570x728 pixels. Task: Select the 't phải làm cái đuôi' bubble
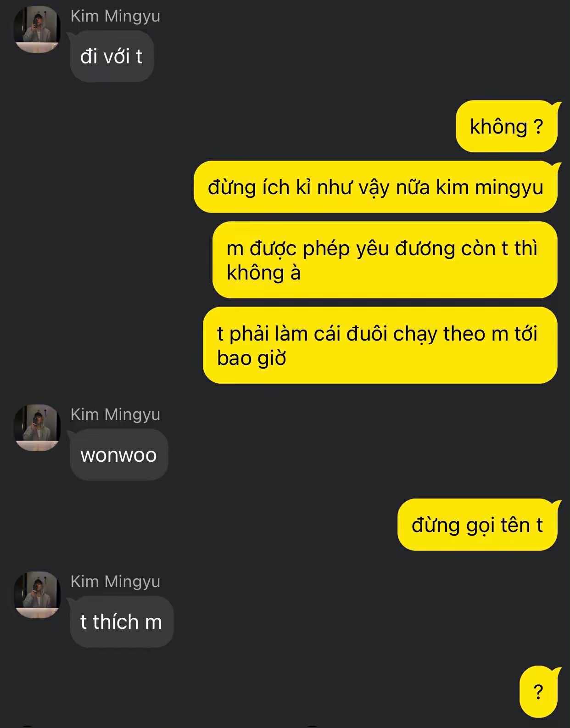point(380,345)
